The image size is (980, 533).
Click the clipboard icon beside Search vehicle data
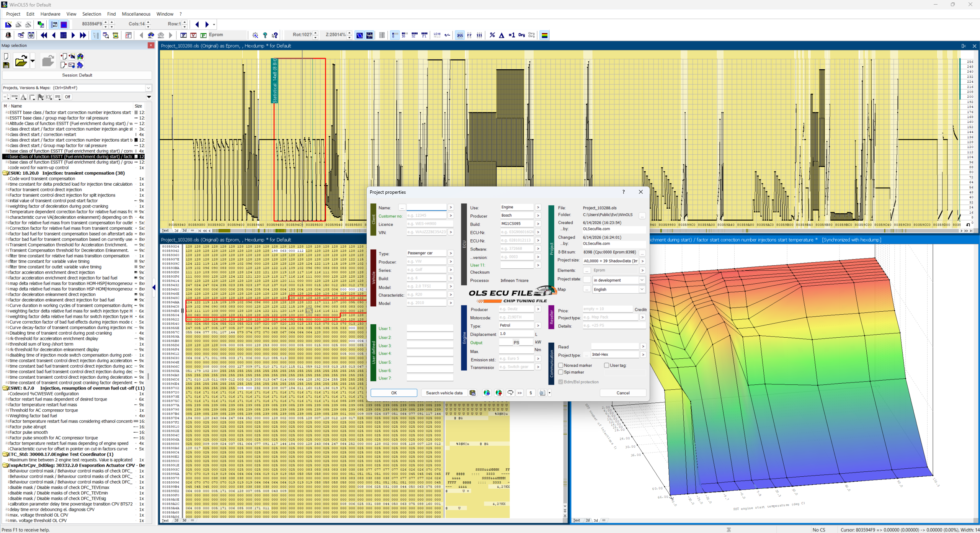click(x=473, y=393)
